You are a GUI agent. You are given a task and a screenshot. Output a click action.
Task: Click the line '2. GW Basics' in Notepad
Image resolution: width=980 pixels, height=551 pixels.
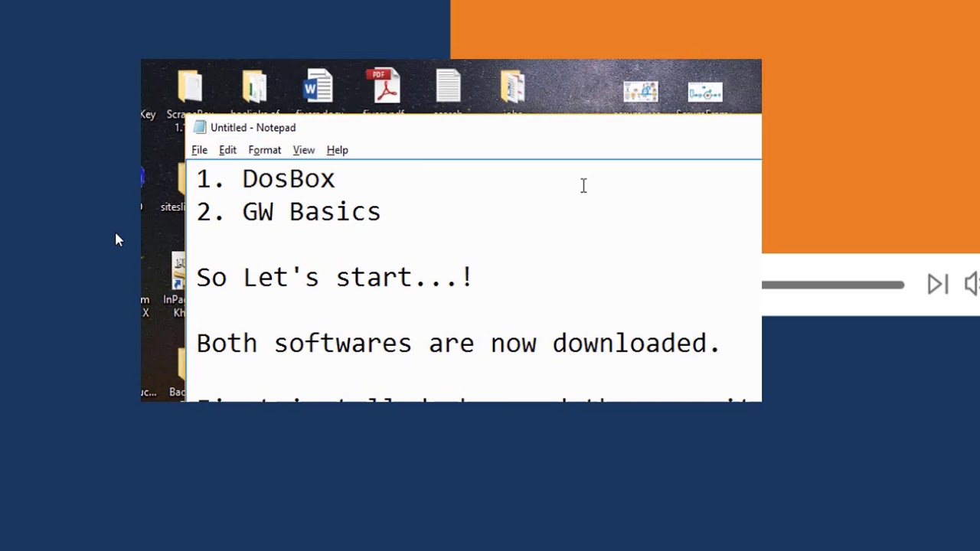coord(289,212)
